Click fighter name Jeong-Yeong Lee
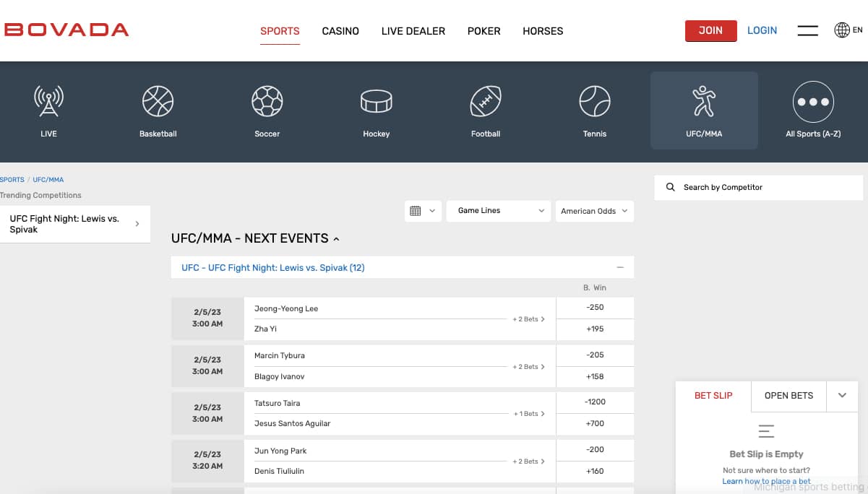This screenshot has width=868, height=494. (286, 308)
